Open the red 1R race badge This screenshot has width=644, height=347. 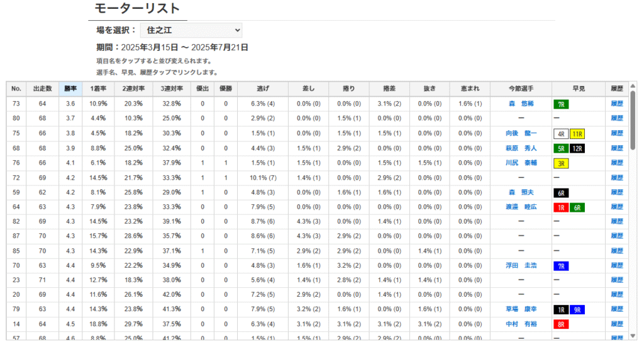560,208
